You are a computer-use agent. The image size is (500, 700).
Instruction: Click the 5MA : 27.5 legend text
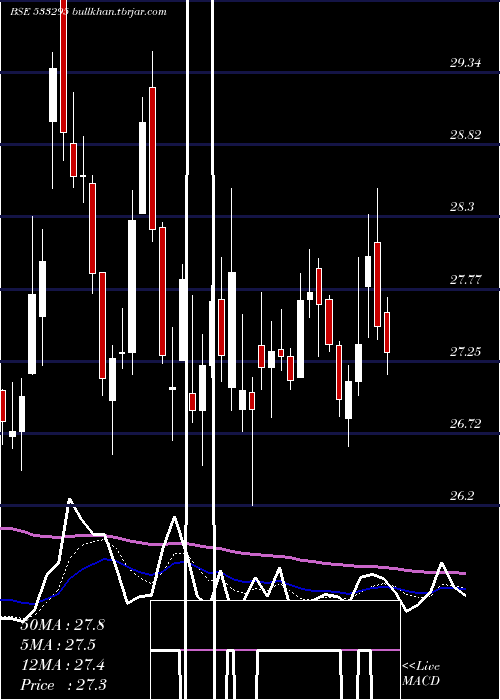pos(58,645)
